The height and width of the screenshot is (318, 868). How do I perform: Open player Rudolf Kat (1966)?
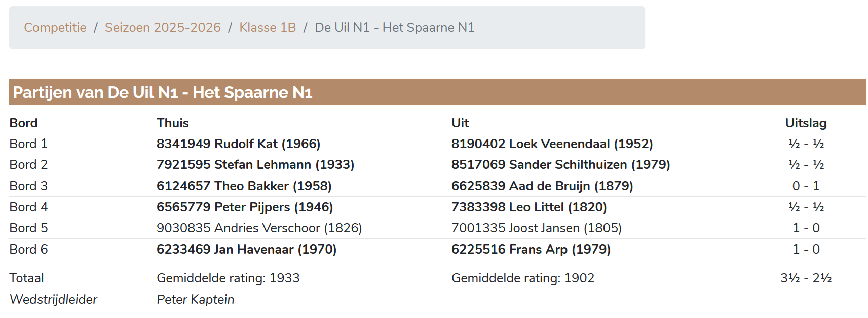(x=238, y=144)
